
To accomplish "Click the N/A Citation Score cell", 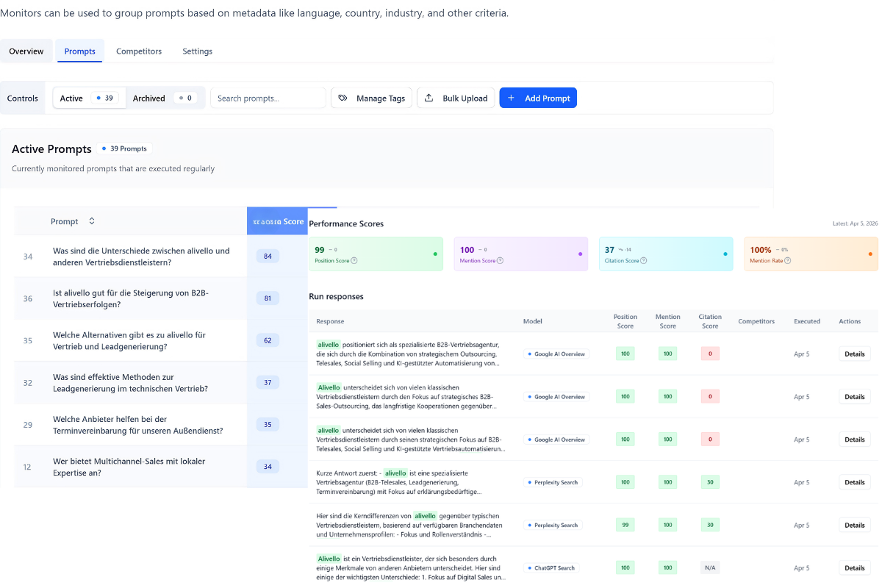I will click(x=709, y=568).
